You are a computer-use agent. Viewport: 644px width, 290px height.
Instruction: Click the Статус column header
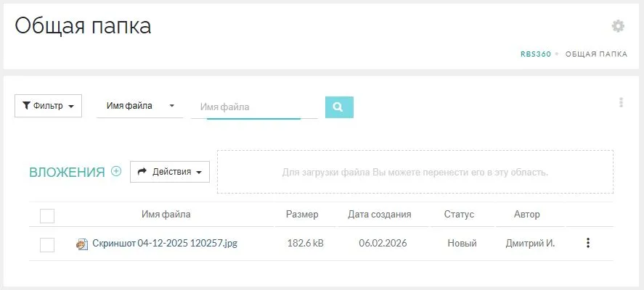(458, 215)
